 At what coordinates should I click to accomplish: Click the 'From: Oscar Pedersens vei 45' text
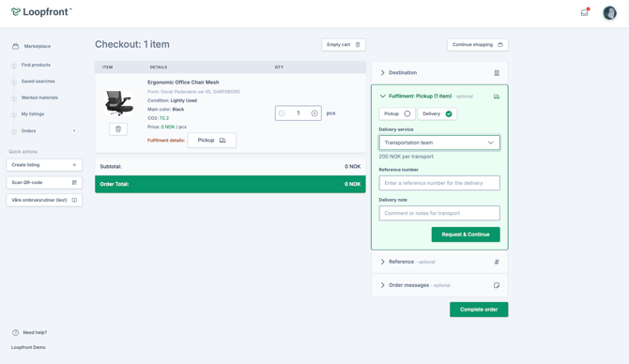click(x=193, y=92)
